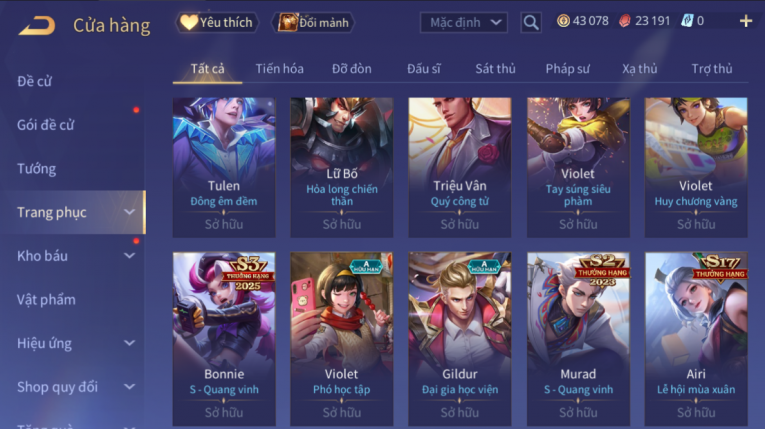
Task: Open Gói đề cử sidebar item
Action: (x=45, y=125)
